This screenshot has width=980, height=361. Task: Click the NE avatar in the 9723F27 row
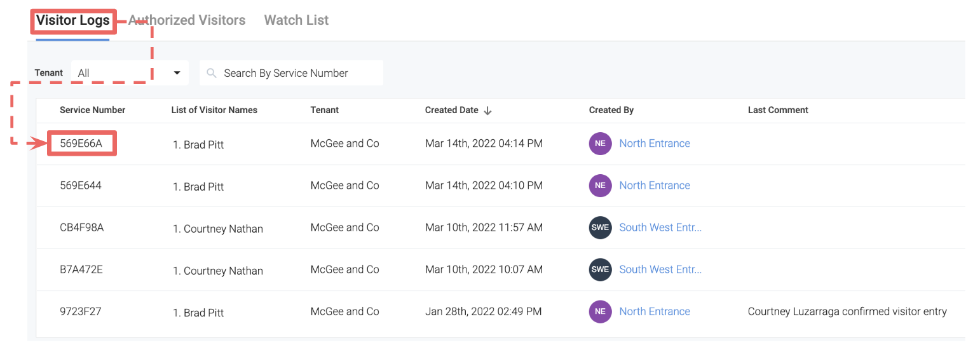coord(600,311)
